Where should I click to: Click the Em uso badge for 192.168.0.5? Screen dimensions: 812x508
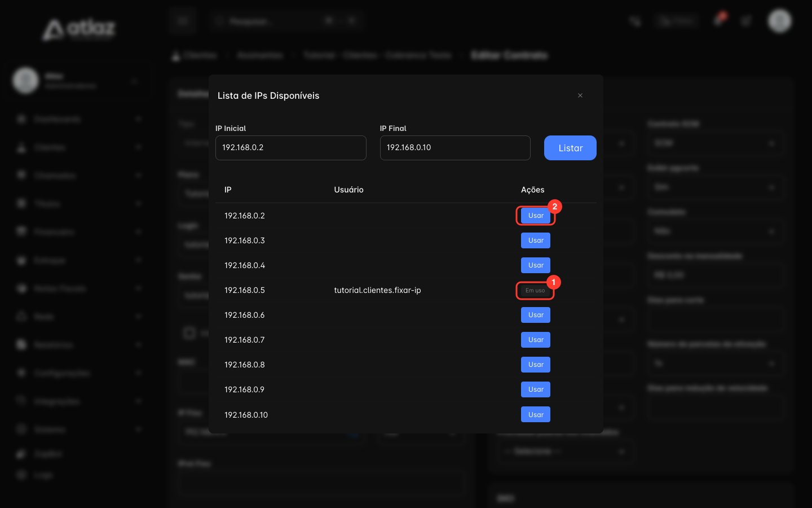pos(535,291)
